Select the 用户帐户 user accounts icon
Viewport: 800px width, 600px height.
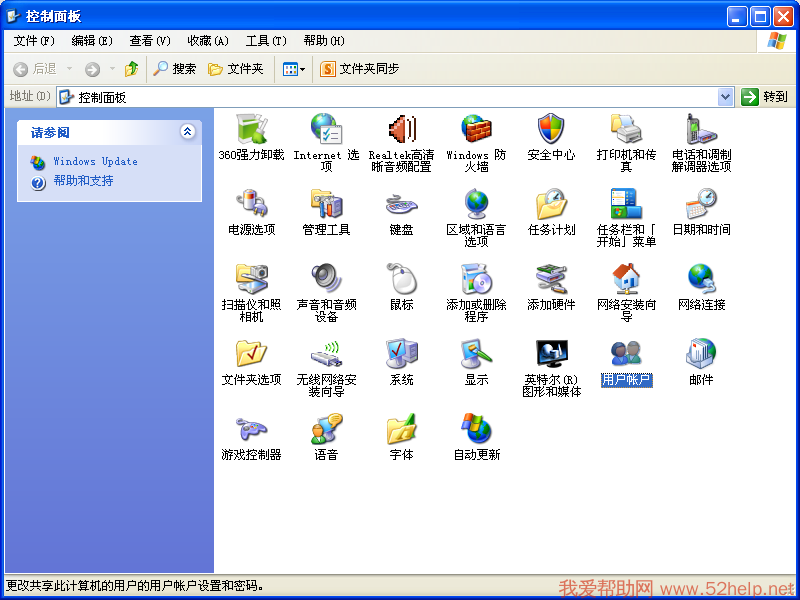[x=626, y=355]
